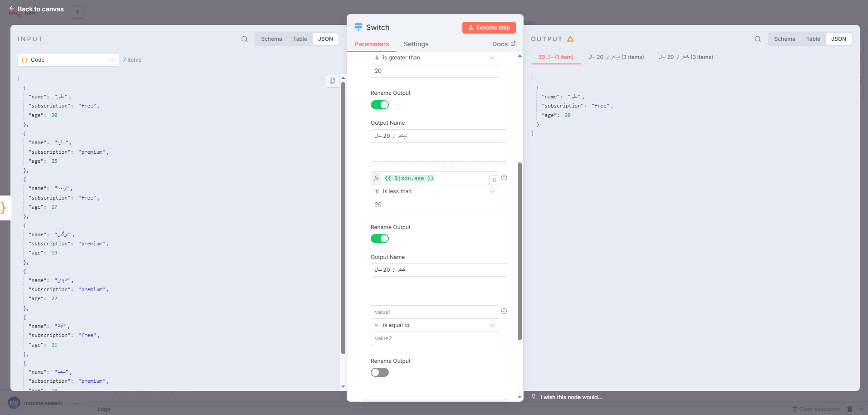
Task: Open the Docs link
Action: pos(504,44)
